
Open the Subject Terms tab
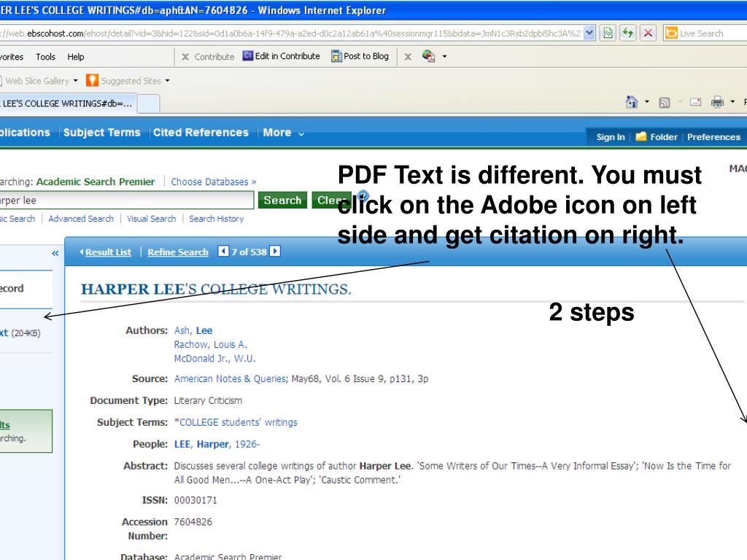click(102, 133)
